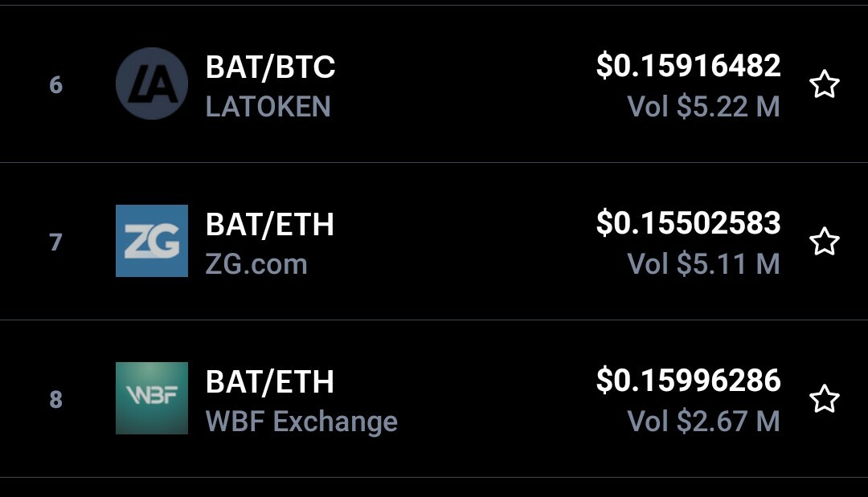This screenshot has height=497, width=868.
Task: Tap the Vol $5.22 M label
Action: click(x=703, y=107)
